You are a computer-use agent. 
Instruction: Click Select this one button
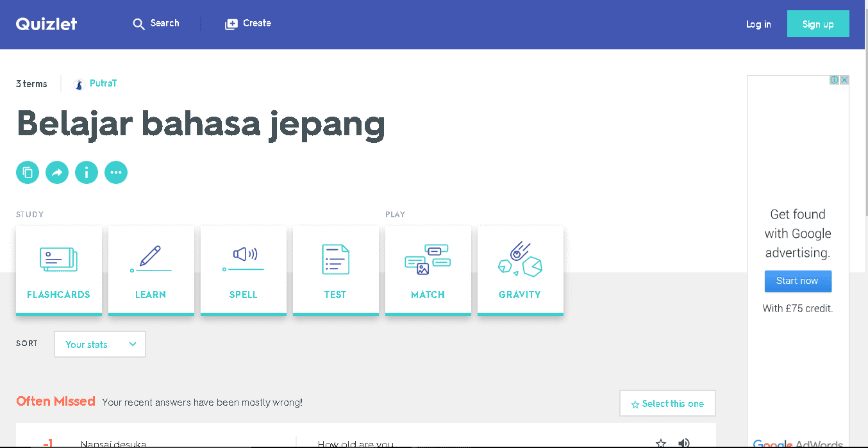[x=667, y=404]
